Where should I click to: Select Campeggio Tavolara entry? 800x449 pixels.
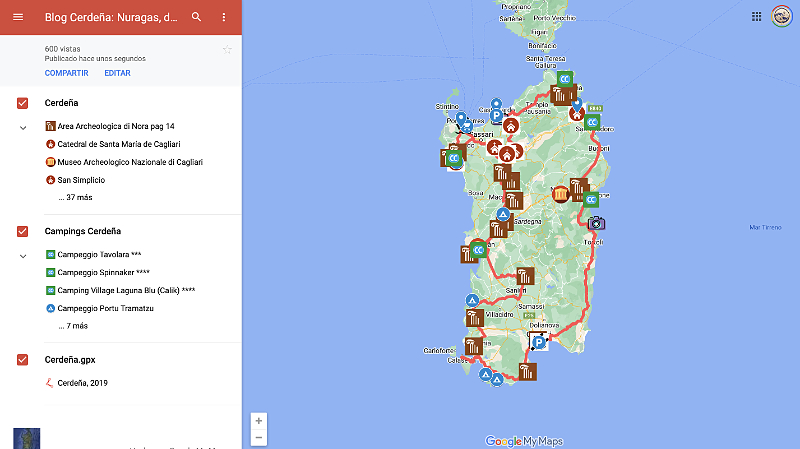pyautogui.click(x=99, y=255)
